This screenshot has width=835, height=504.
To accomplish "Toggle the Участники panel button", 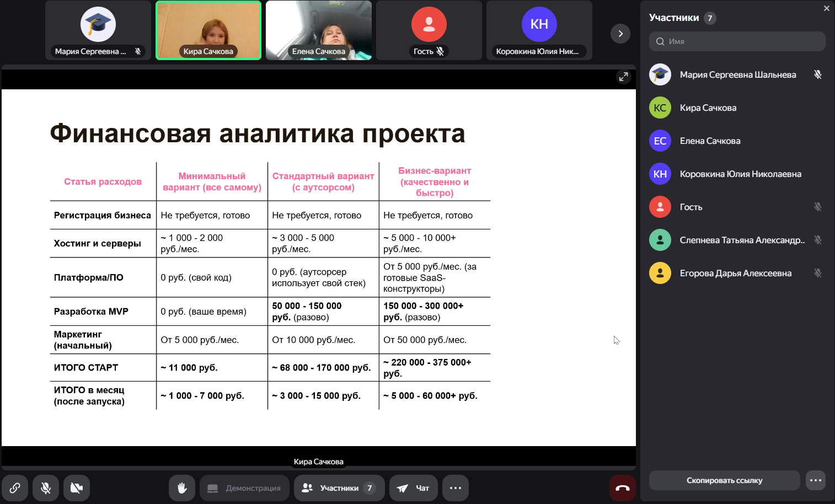I will [x=339, y=488].
